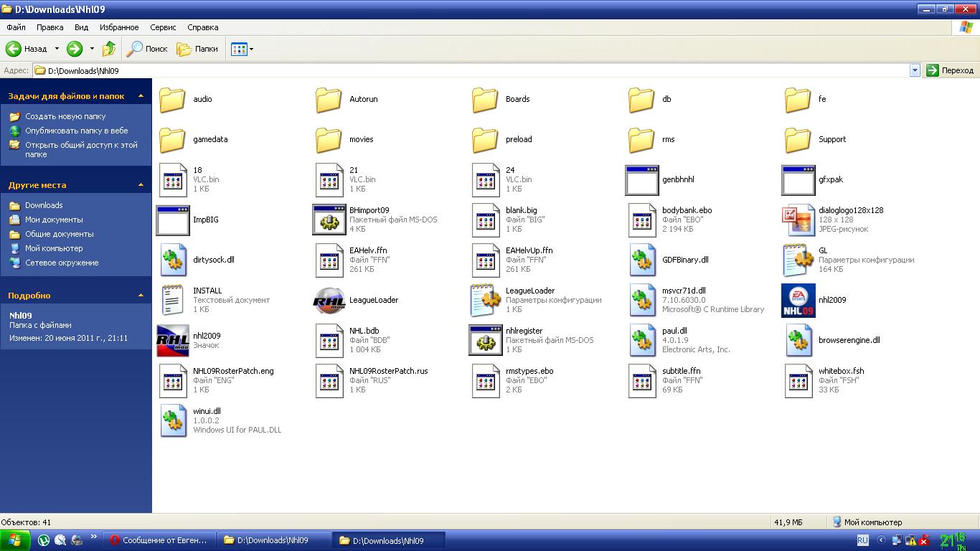Image resolution: width=980 pixels, height=551 pixels.
Task: Show hidden Quick Launch icons chevron
Action: (93, 537)
